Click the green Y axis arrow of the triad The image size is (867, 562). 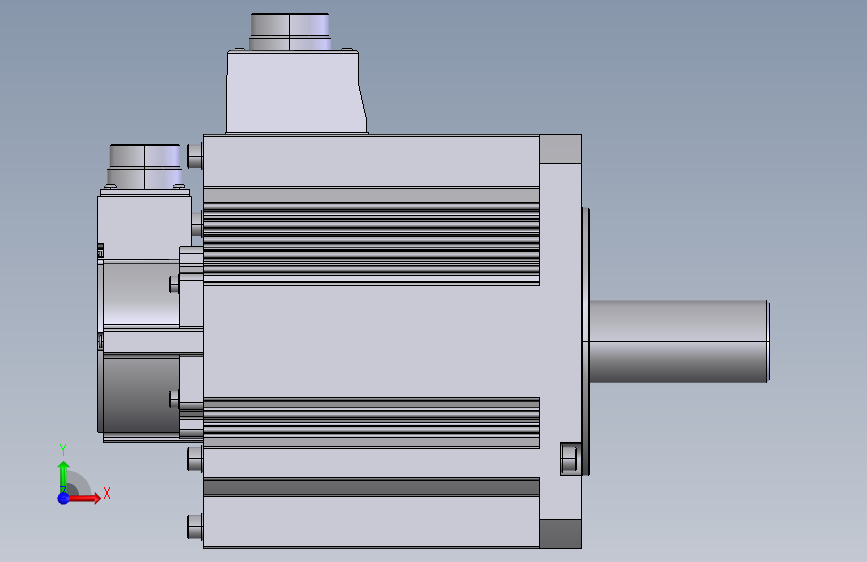pyautogui.click(x=63, y=476)
